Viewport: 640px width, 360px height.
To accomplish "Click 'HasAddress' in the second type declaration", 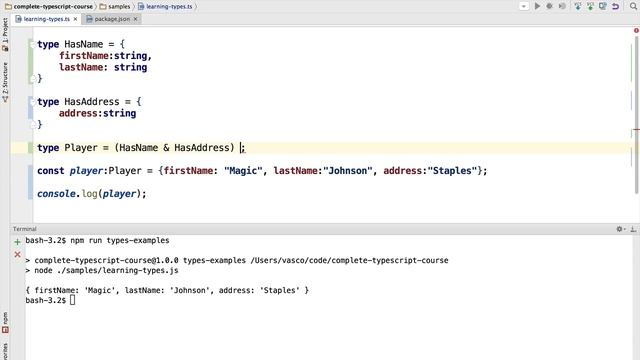I will tap(92, 102).
